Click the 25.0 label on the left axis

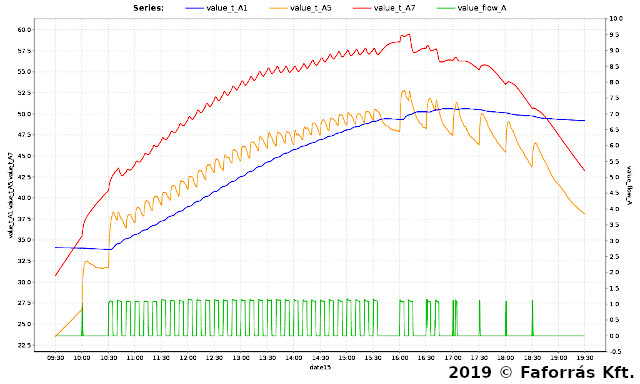(24, 324)
